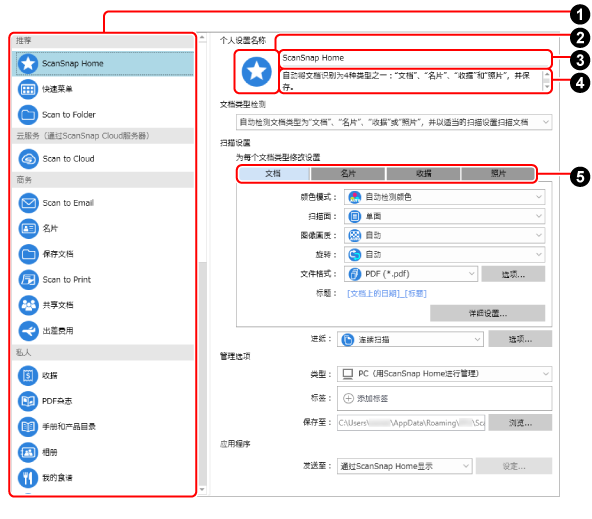The width and height of the screenshot is (592, 519).
Task: Select the 手册和产品目录 list entry text
Action: tap(69, 427)
